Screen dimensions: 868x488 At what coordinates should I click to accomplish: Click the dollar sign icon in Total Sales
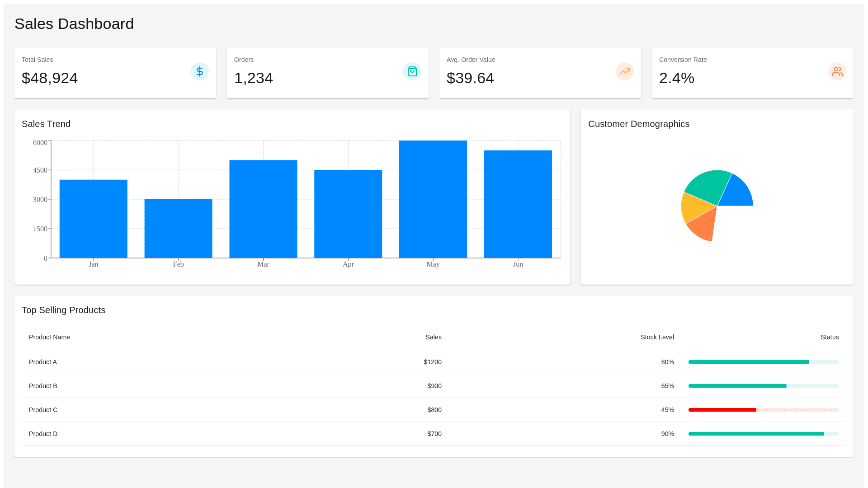(199, 71)
